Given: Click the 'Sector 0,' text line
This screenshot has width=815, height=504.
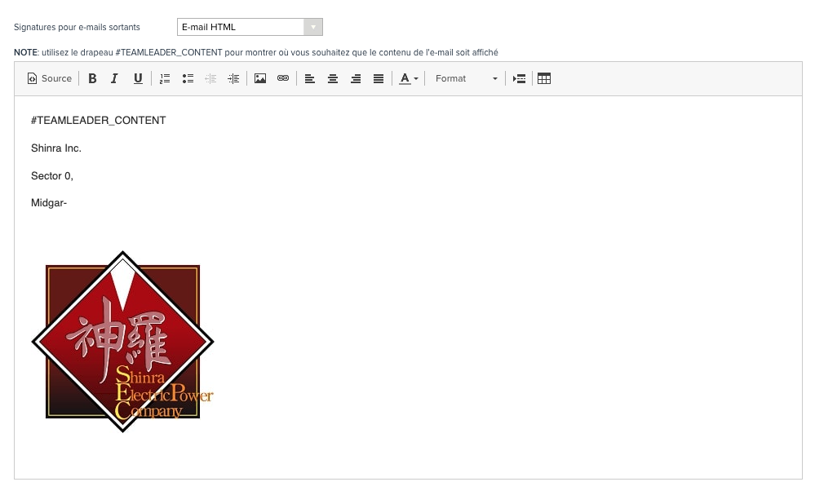Looking at the screenshot, I should click(x=52, y=175).
